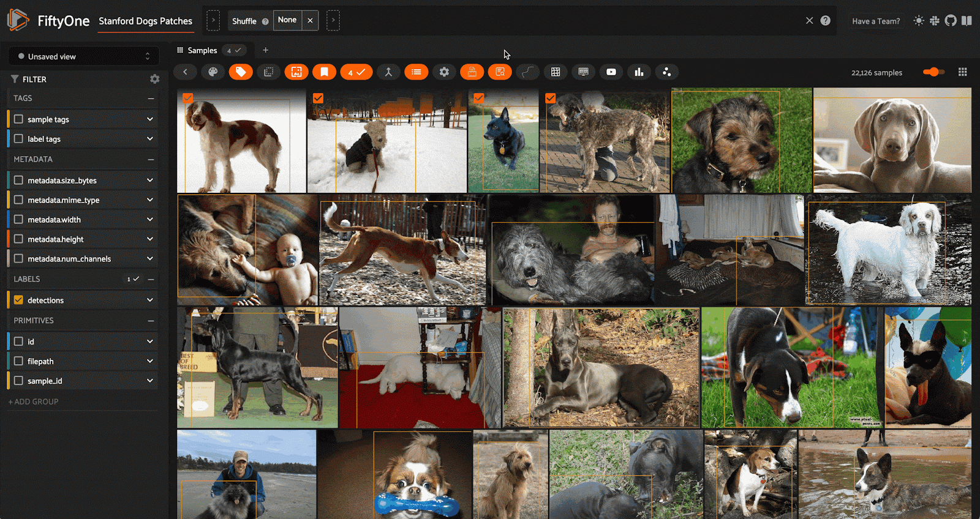Open the documentation book icon
The width and height of the screenshot is (980, 519).
[967, 21]
